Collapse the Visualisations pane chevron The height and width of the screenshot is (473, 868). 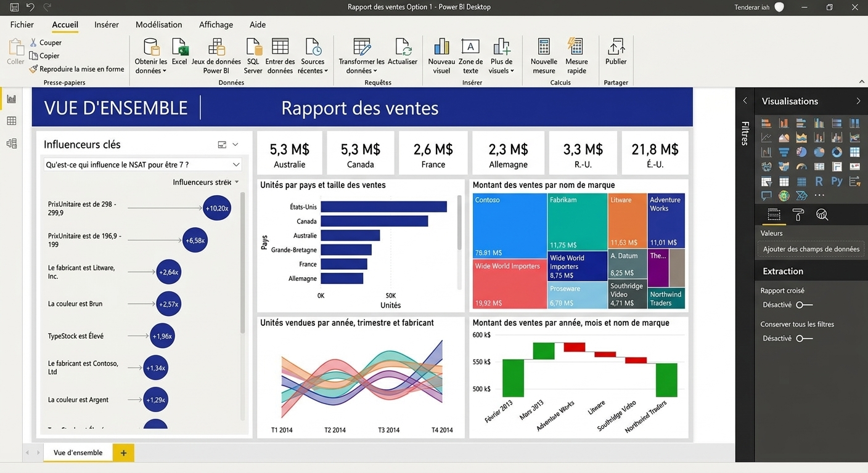(858, 101)
